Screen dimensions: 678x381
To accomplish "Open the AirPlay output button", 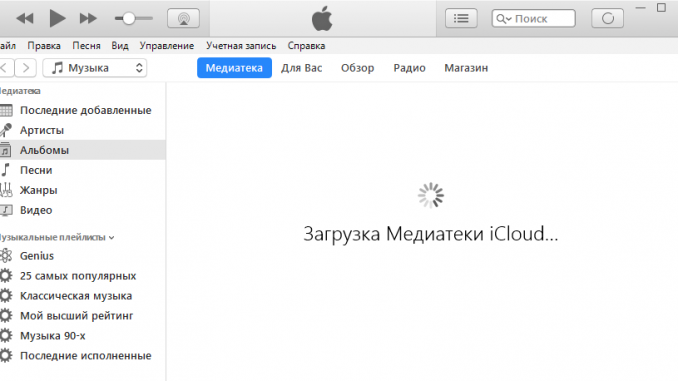I will (x=183, y=19).
